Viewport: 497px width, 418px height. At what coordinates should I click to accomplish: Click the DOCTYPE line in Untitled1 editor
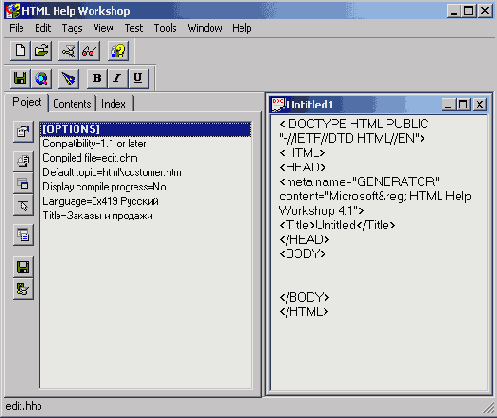point(354,124)
